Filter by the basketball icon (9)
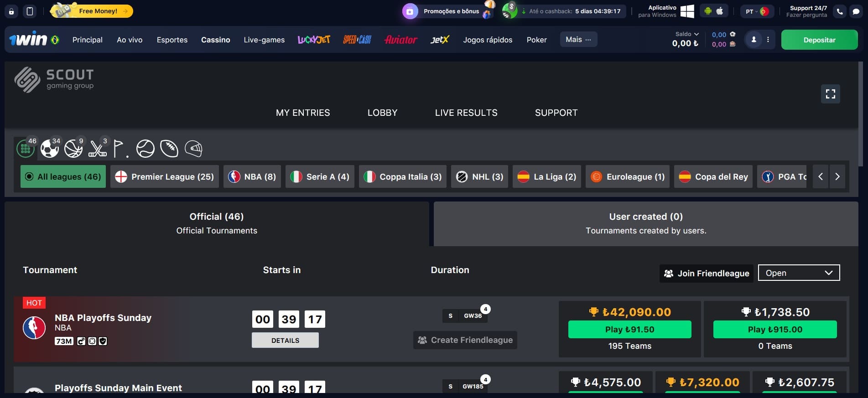The image size is (868, 398). 73,148
